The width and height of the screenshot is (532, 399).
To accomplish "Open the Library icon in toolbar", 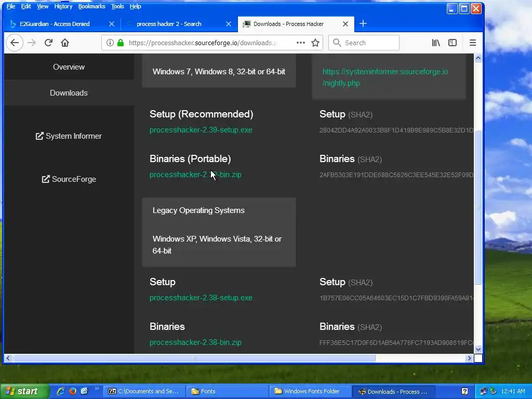I will click(436, 43).
